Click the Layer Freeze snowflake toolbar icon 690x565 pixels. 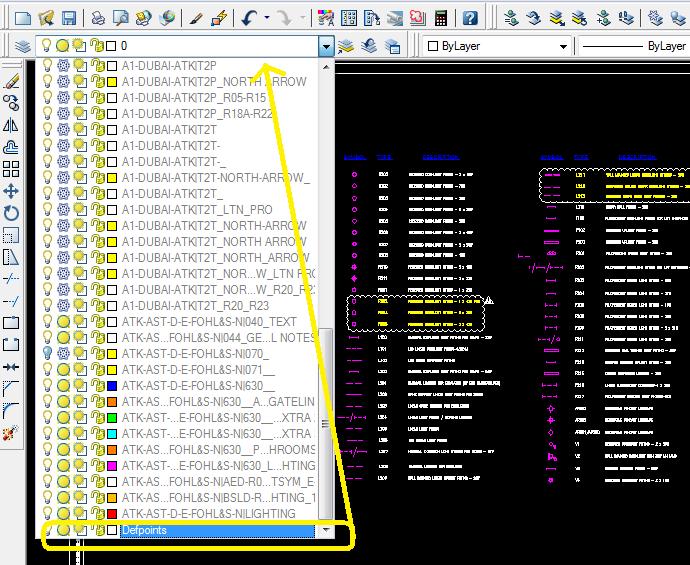[x=656, y=18]
